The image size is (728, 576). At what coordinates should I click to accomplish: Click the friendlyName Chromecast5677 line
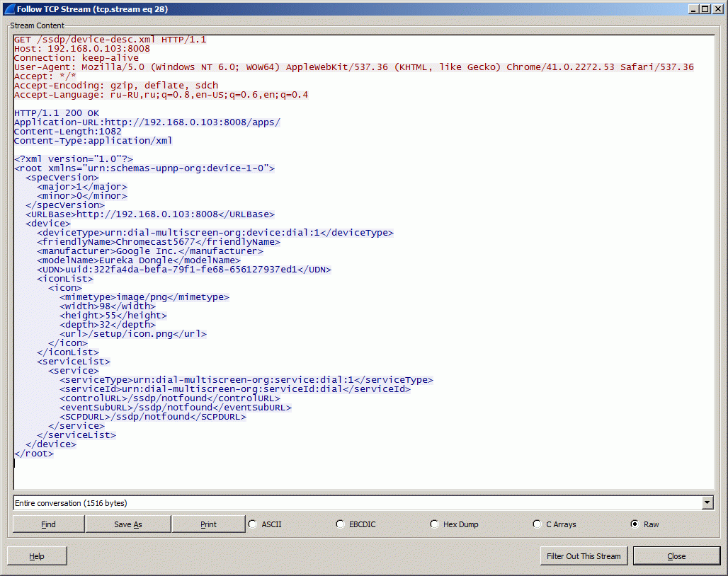pos(159,242)
